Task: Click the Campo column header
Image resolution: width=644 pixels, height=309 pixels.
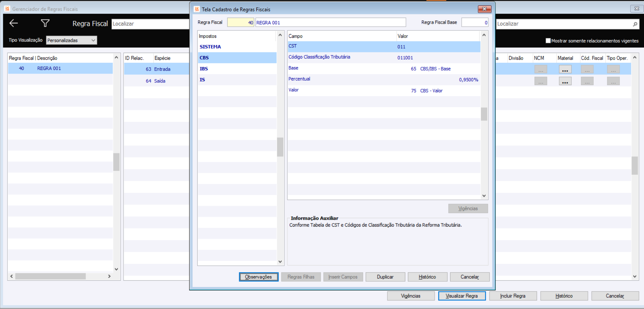Action: (342, 36)
